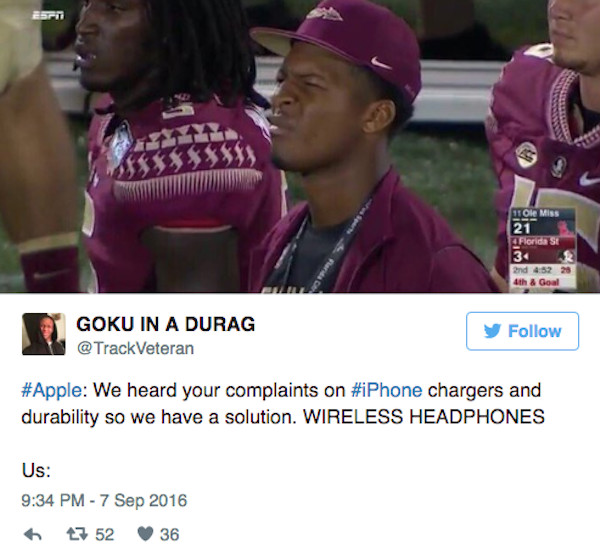The width and height of the screenshot is (600, 560).
Task: Open the #Apple hashtag
Action: [x=52, y=391]
